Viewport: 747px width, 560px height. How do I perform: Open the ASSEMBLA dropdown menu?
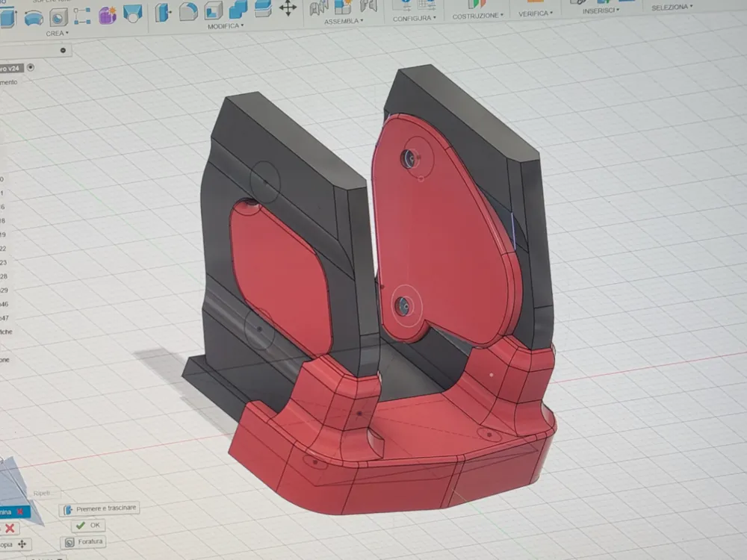point(344,22)
